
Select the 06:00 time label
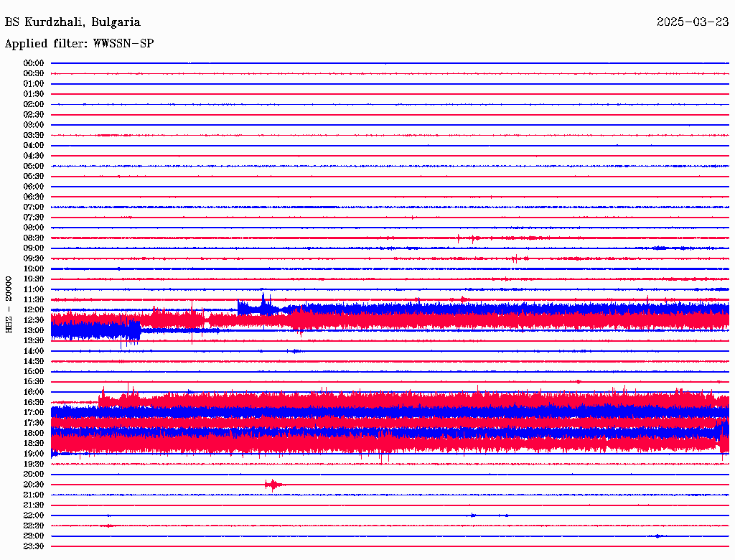[34, 187]
